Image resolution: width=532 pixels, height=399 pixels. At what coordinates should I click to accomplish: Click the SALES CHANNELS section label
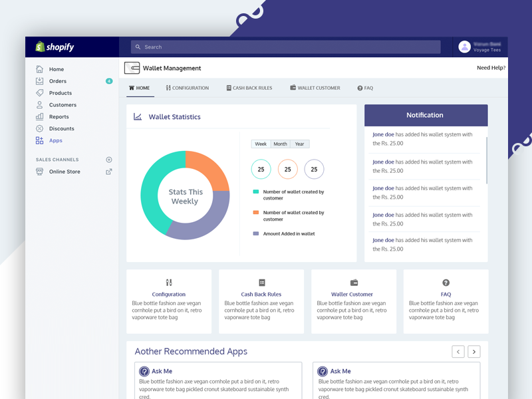pyautogui.click(x=57, y=160)
